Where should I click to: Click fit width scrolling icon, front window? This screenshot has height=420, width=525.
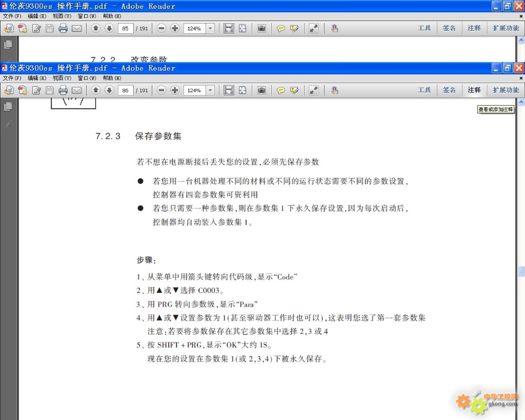click(x=229, y=90)
